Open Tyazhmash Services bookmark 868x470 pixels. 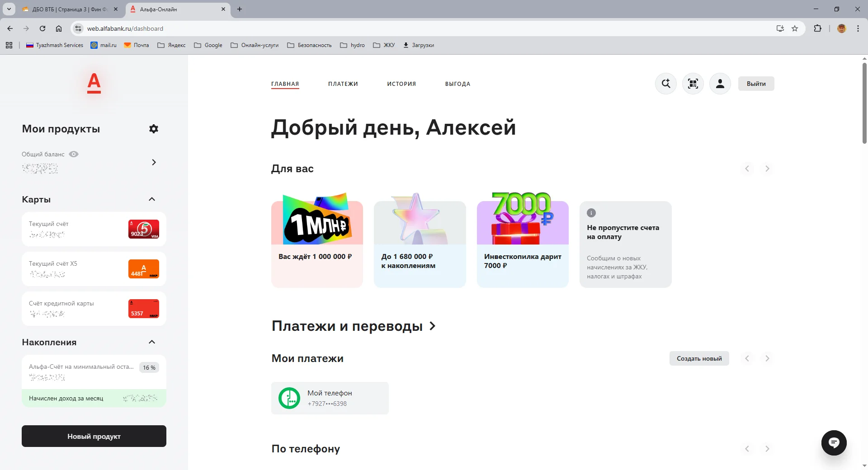[x=55, y=45]
